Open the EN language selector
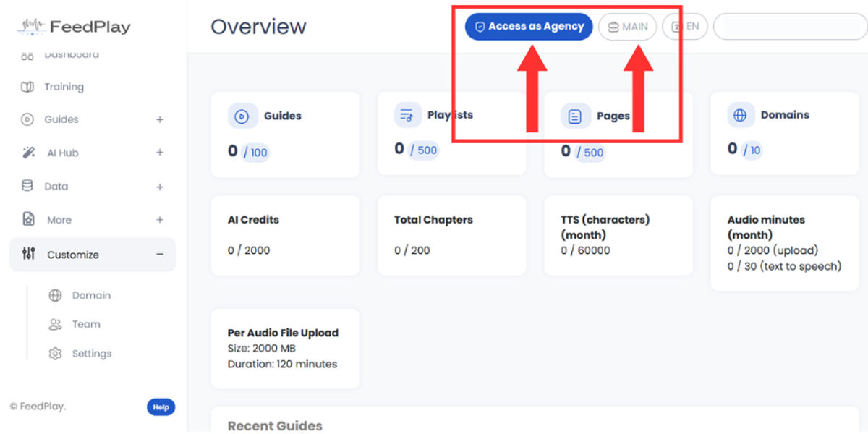 point(685,27)
